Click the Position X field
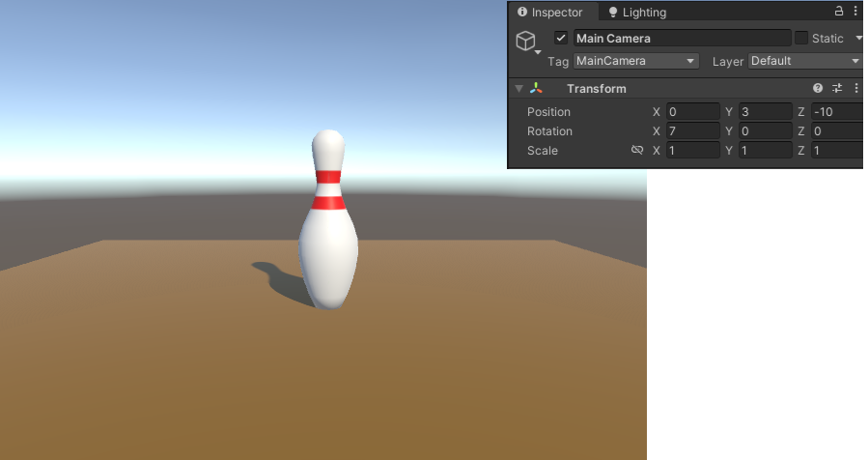Screen dimensions: 868x460 (x=692, y=111)
